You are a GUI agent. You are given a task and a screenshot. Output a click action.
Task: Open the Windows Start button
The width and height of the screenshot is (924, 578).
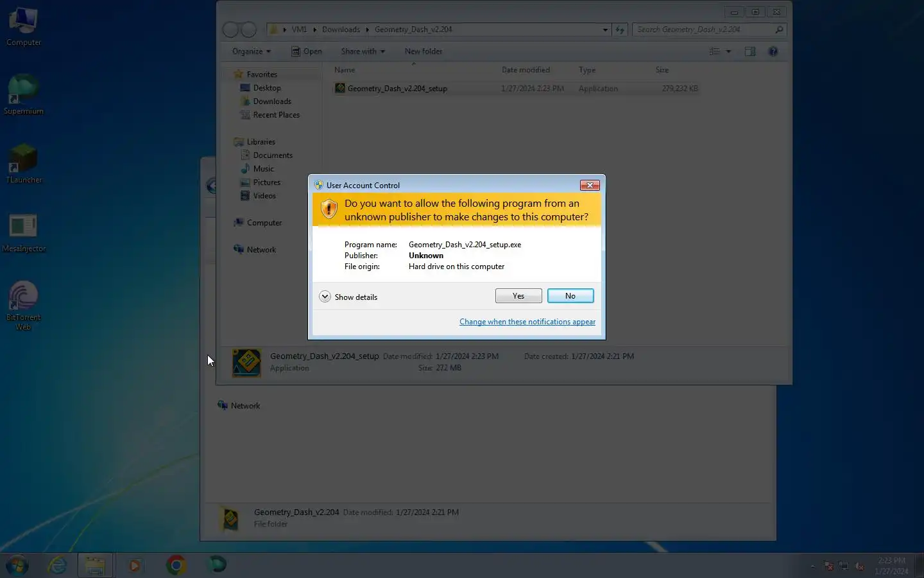tap(17, 565)
